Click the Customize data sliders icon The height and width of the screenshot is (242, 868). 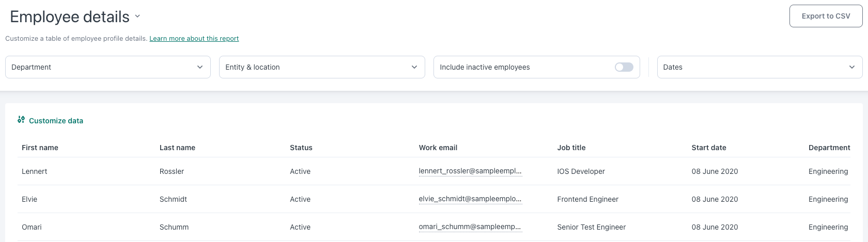[x=21, y=120]
